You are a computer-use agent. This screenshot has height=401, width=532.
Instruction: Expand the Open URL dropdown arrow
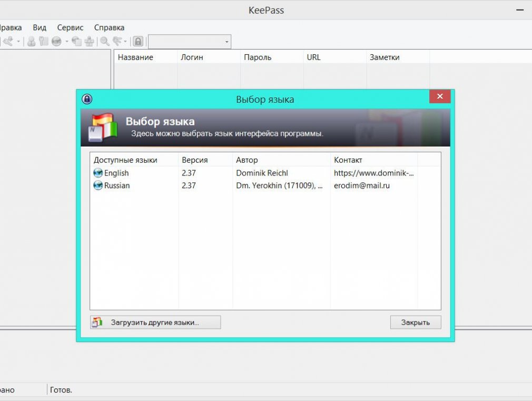pyautogui.click(x=67, y=42)
